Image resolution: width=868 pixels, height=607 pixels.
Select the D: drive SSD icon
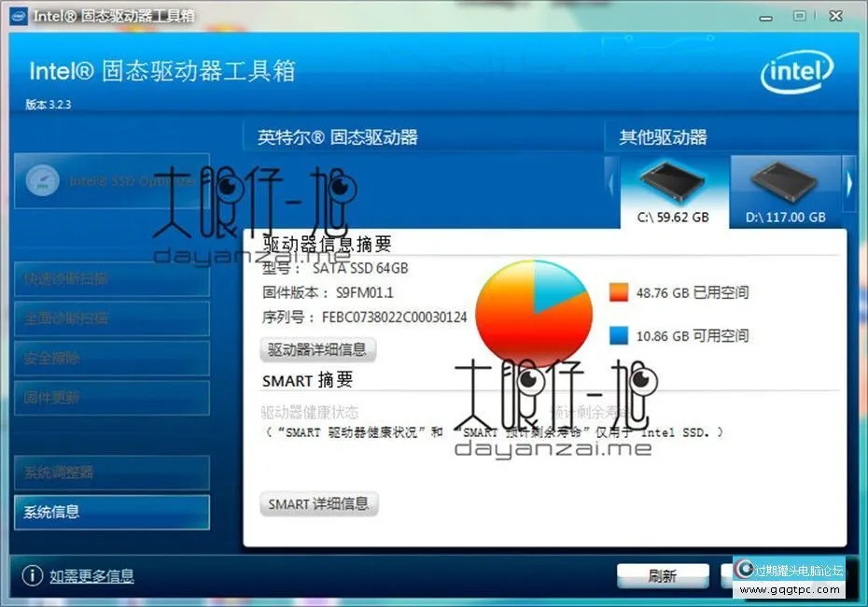pos(784,182)
